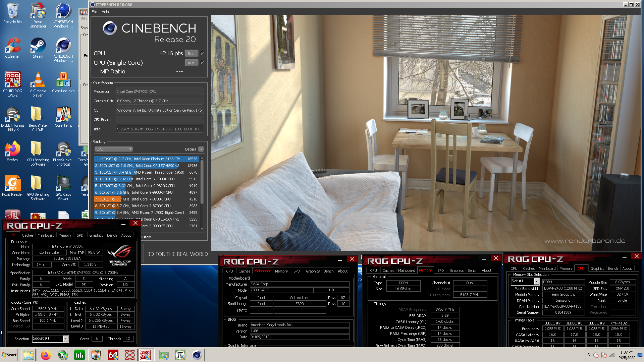Click the Info field in Your System
644x362 pixels.
160,129
